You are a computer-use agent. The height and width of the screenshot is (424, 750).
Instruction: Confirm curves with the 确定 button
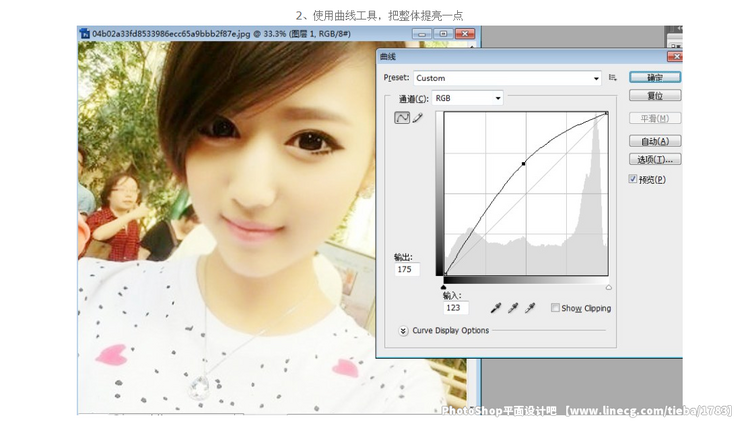655,77
